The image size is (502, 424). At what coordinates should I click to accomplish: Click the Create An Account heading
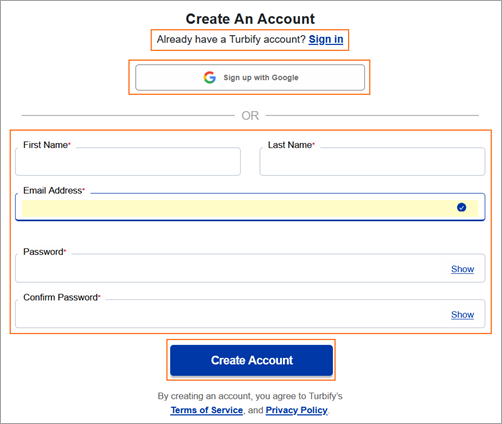(250, 19)
